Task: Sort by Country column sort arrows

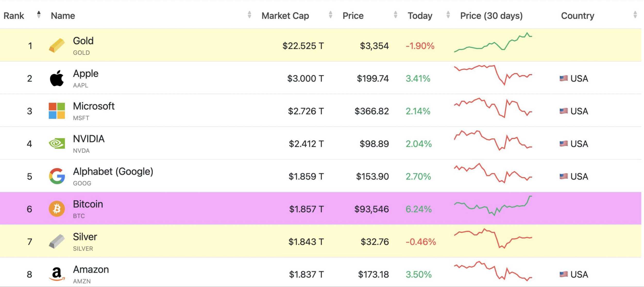Action: coord(635,15)
